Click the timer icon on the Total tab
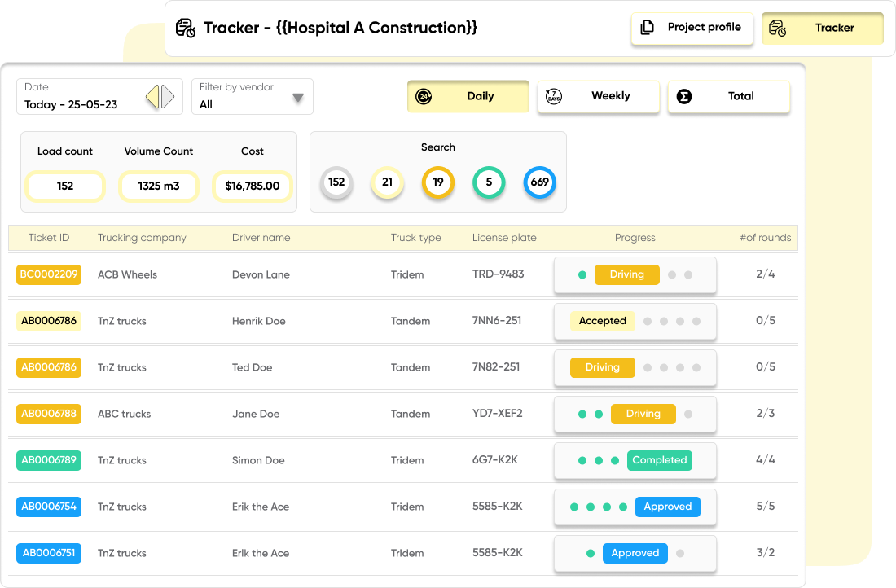The height and width of the screenshot is (588, 896). pos(685,96)
